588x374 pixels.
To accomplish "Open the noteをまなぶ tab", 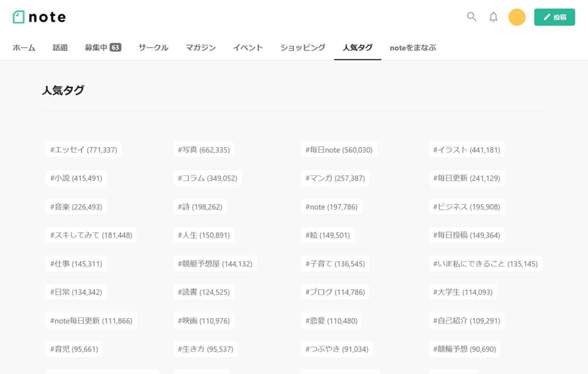I will [413, 48].
